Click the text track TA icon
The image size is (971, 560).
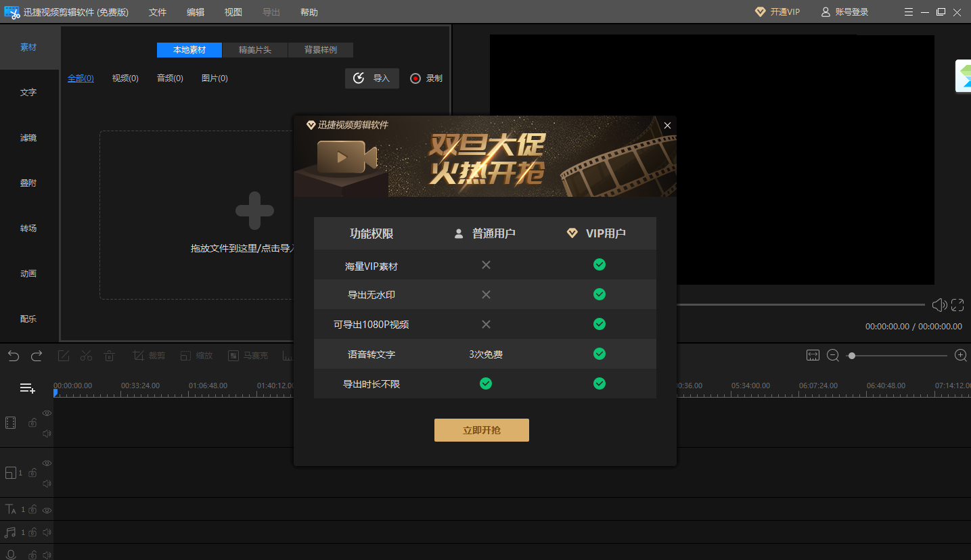pyautogui.click(x=10, y=509)
